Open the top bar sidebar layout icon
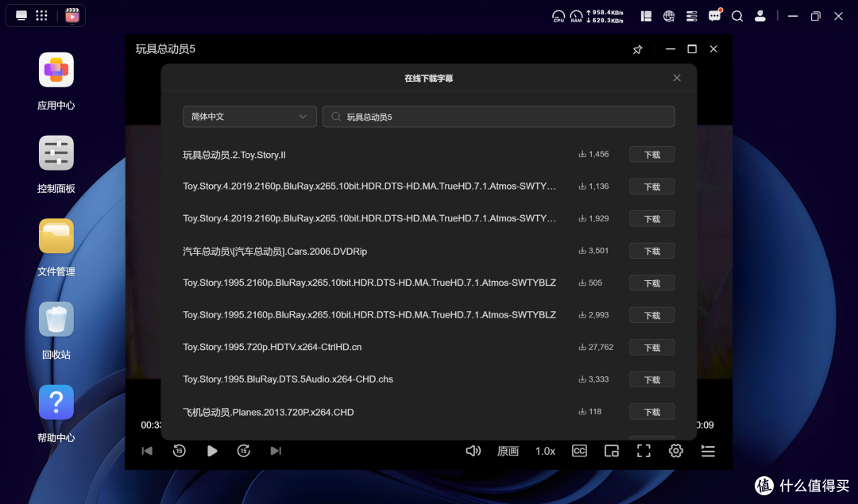Image resolution: width=858 pixels, height=504 pixels. click(x=646, y=17)
